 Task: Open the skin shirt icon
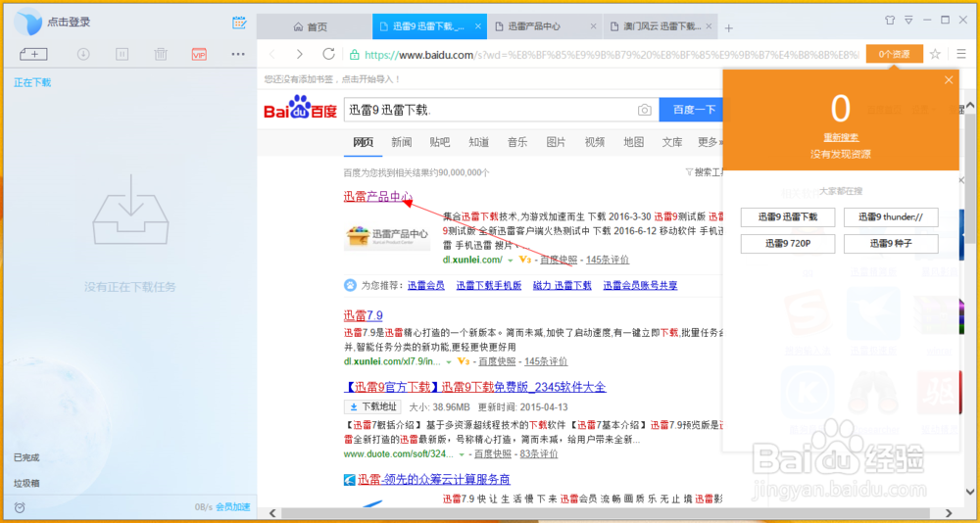[890, 20]
